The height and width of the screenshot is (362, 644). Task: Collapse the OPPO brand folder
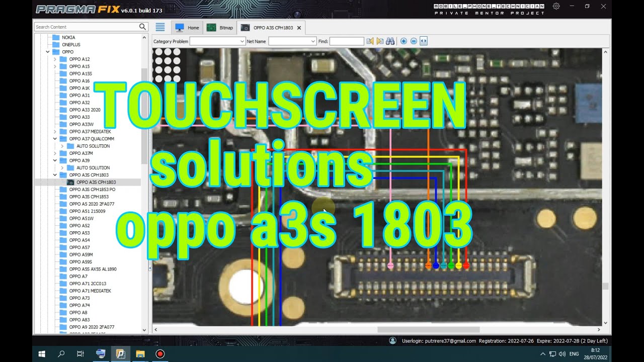pyautogui.click(x=48, y=52)
